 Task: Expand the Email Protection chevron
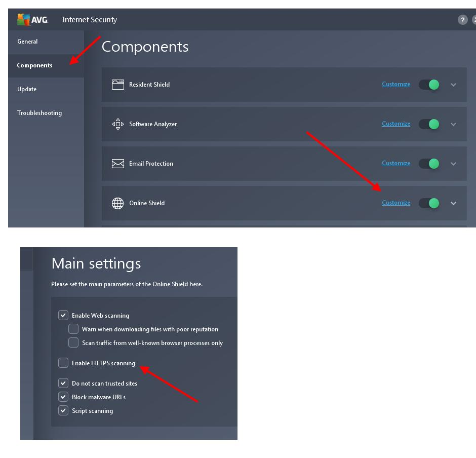(453, 164)
